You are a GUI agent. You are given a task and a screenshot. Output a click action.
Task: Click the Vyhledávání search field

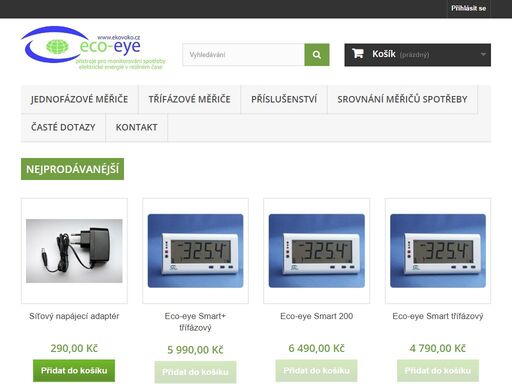pos(244,55)
